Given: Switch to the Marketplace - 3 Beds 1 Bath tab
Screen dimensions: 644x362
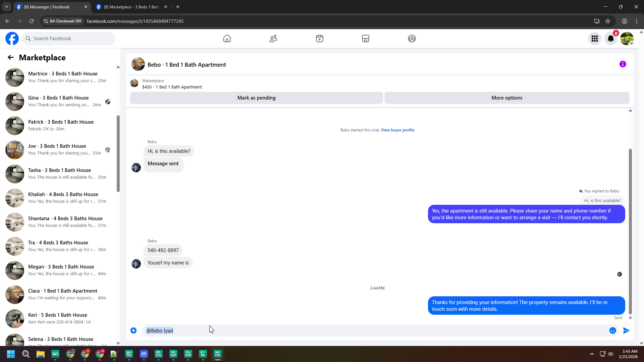Looking at the screenshot, I should 131,7.
